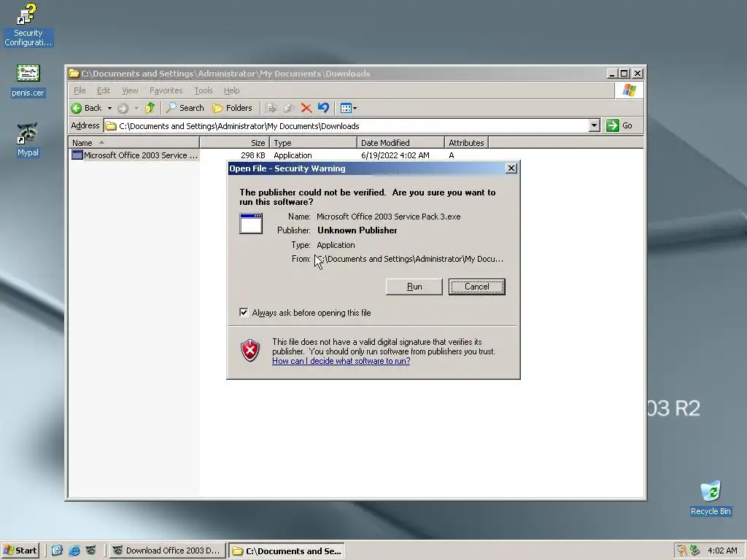
Task: Click the second system tray icon
Action: pos(695,551)
